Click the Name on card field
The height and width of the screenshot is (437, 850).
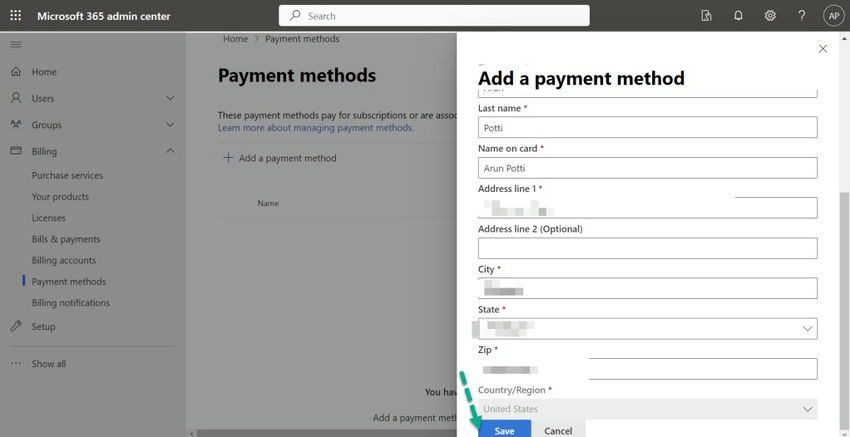click(648, 168)
